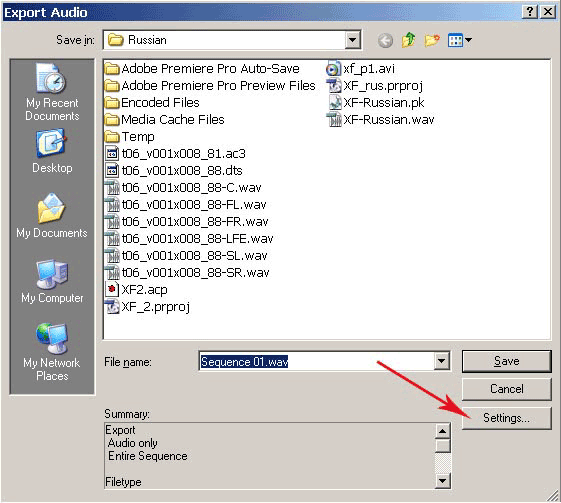Viewport: 561px width, 503px height.
Task: Select the Encoded Files folder
Action: click(x=152, y=103)
